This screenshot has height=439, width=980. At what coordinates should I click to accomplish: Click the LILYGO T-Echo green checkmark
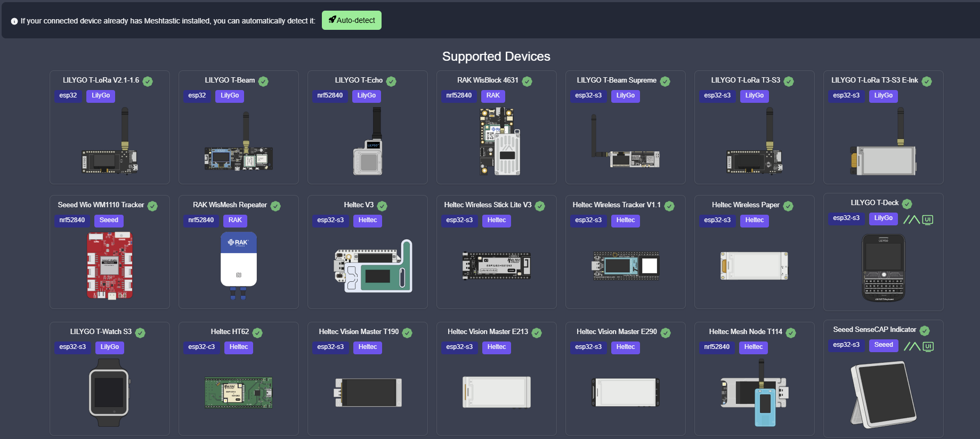click(x=391, y=82)
